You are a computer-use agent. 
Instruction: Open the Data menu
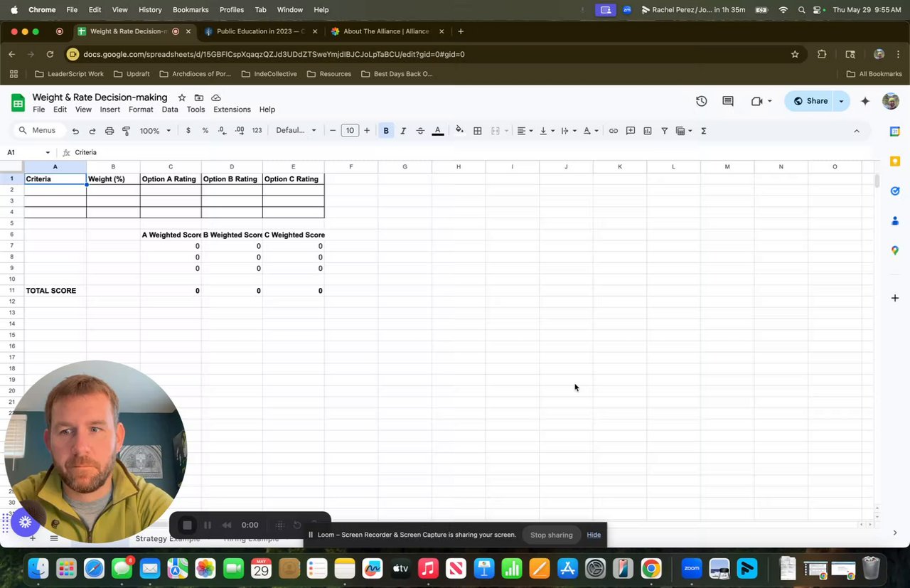tap(170, 109)
